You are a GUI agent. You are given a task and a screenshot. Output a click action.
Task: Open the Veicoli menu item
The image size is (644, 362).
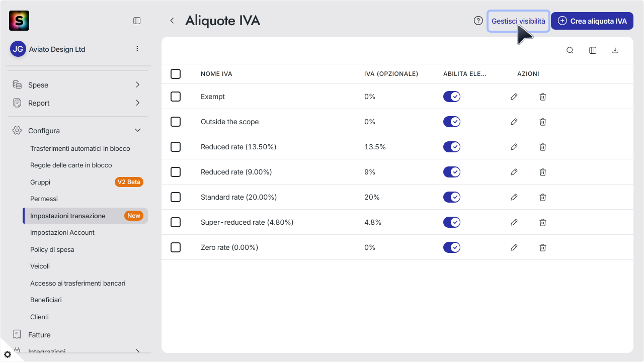coord(40,266)
